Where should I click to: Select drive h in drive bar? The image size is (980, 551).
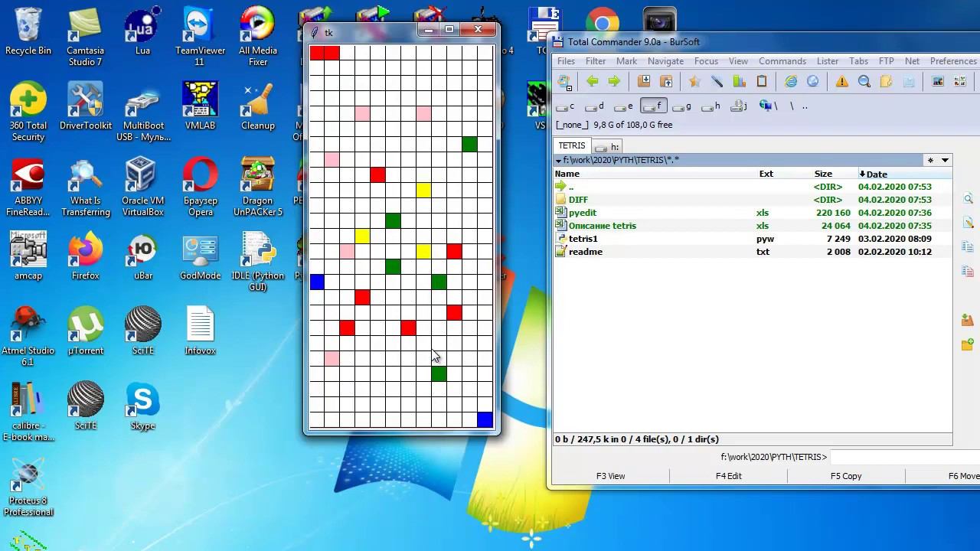[711, 106]
